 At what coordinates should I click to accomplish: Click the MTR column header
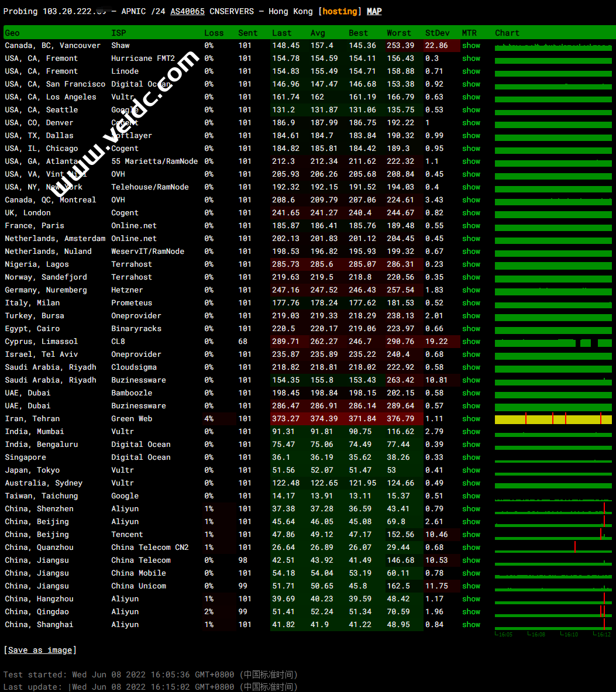pyautogui.click(x=470, y=33)
